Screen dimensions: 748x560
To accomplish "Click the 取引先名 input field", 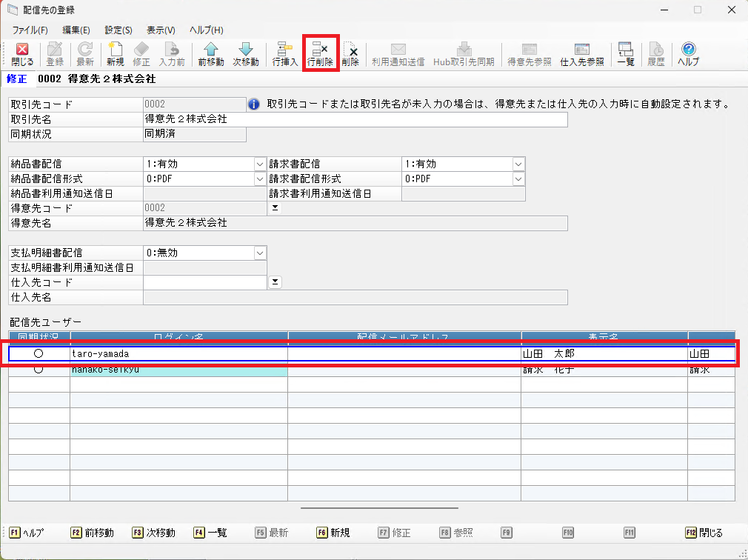I will coord(355,119).
